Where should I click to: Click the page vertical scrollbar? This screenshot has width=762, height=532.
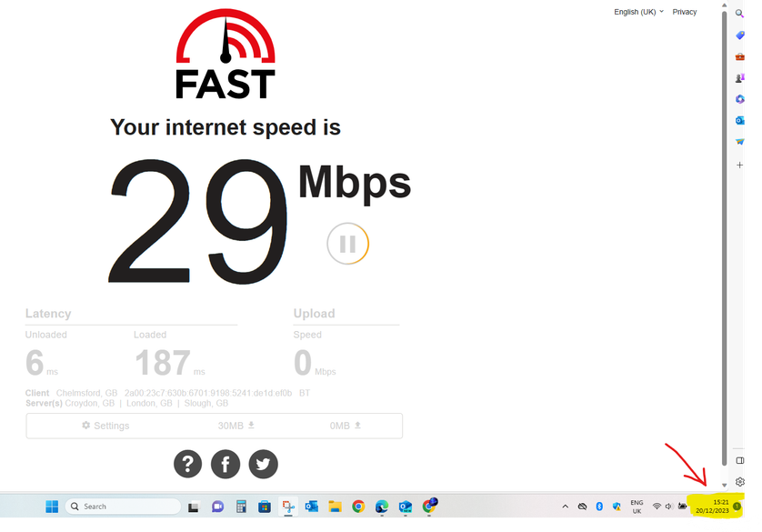click(724, 238)
